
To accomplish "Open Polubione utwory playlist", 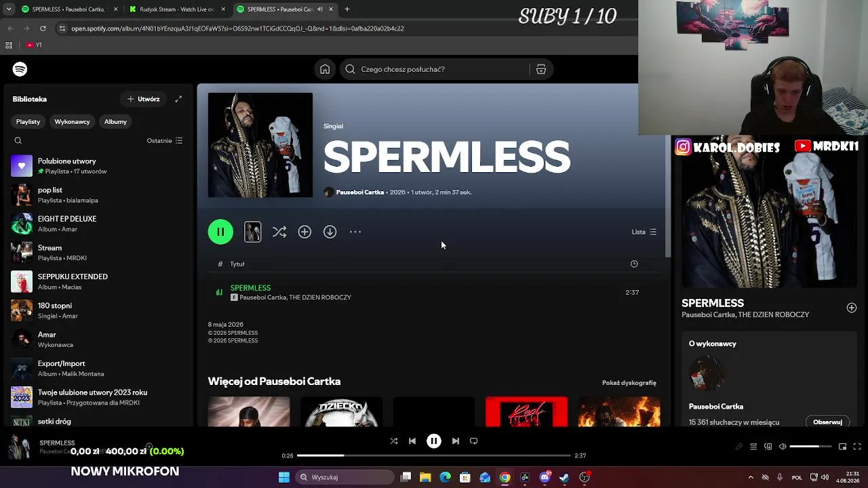I will point(98,166).
